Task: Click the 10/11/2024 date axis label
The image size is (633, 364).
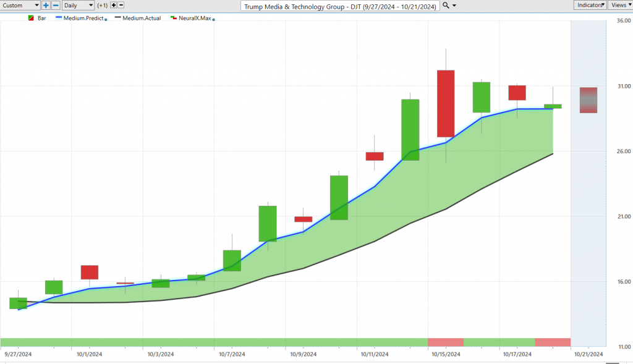Action: (x=375, y=354)
